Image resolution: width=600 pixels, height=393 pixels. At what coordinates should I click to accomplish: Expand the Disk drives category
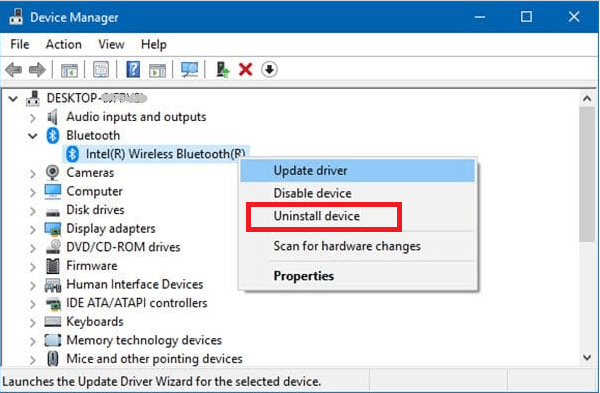pyautogui.click(x=33, y=210)
